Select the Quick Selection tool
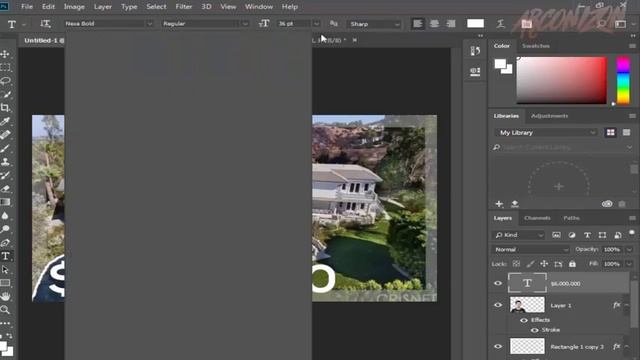640x360 pixels. [5, 94]
